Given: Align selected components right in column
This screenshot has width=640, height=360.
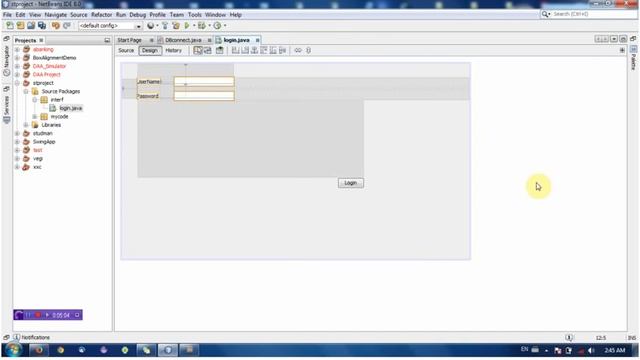Looking at the screenshot, I should pyautogui.click(x=245, y=50).
